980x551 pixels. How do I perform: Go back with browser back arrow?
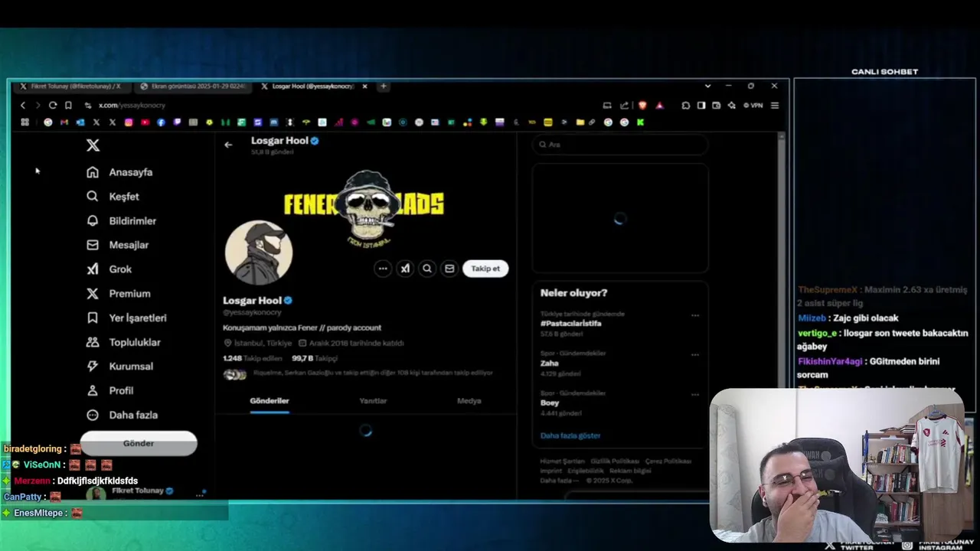(x=23, y=106)
